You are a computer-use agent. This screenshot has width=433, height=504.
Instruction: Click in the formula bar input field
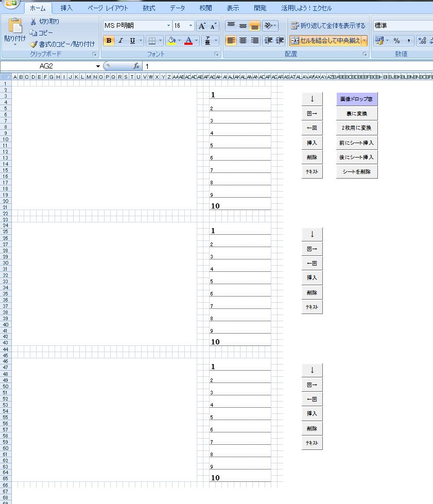point(283,66)
